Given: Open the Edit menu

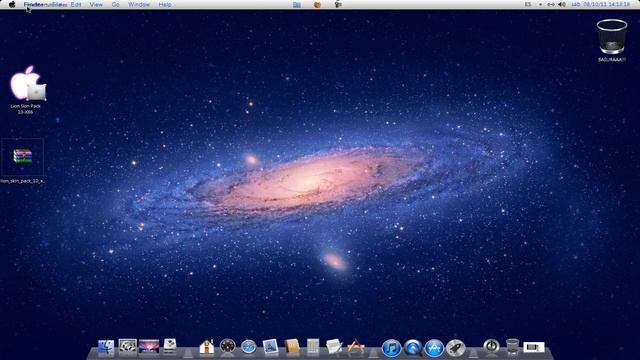Looking at the screenshot, I should 76,4.
